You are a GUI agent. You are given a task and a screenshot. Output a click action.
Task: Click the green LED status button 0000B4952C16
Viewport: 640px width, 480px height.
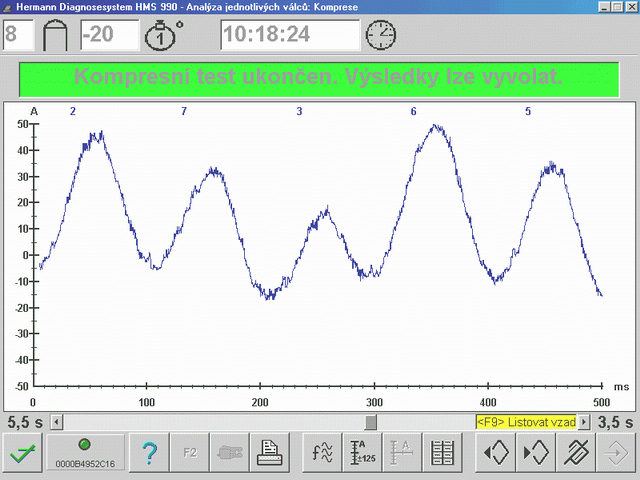click(85, 453)
